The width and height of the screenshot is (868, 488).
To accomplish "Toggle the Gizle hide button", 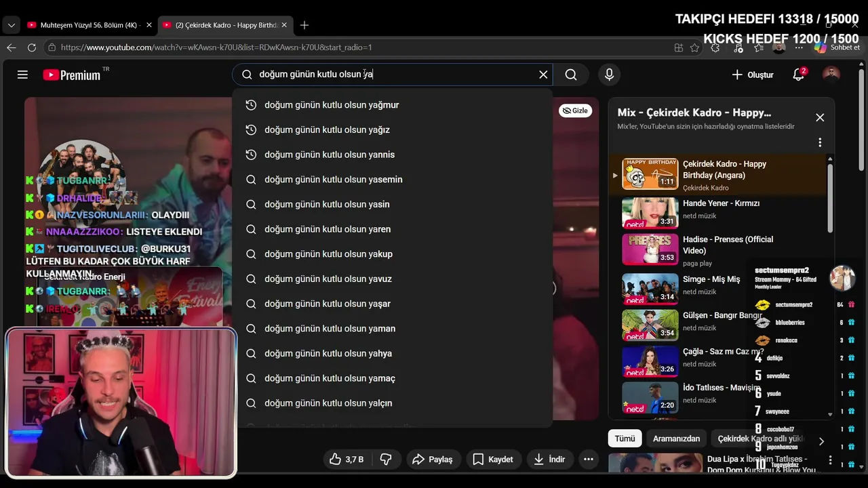I will [x=575, y=110].
